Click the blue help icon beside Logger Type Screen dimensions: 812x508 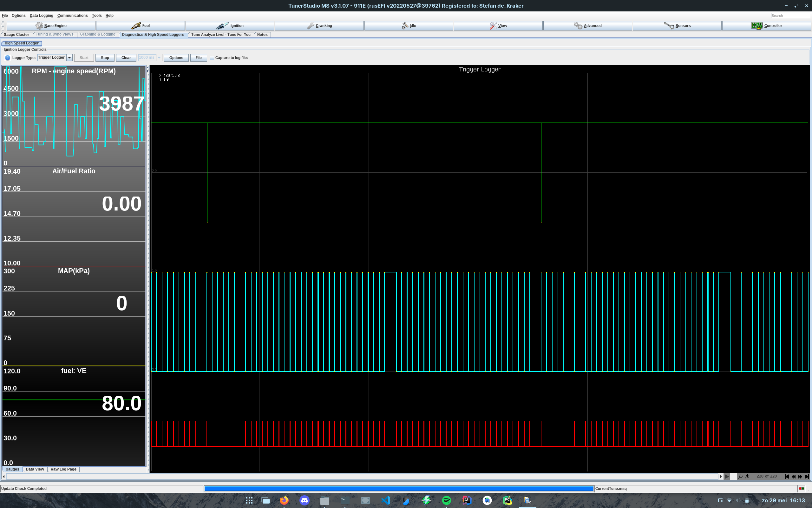[7, 58]
